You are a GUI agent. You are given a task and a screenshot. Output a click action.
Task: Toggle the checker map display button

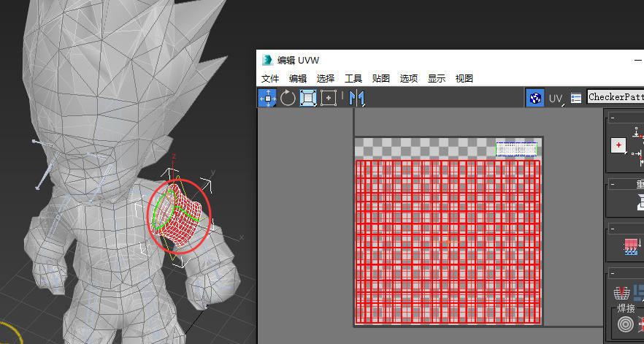coord(535,98)
